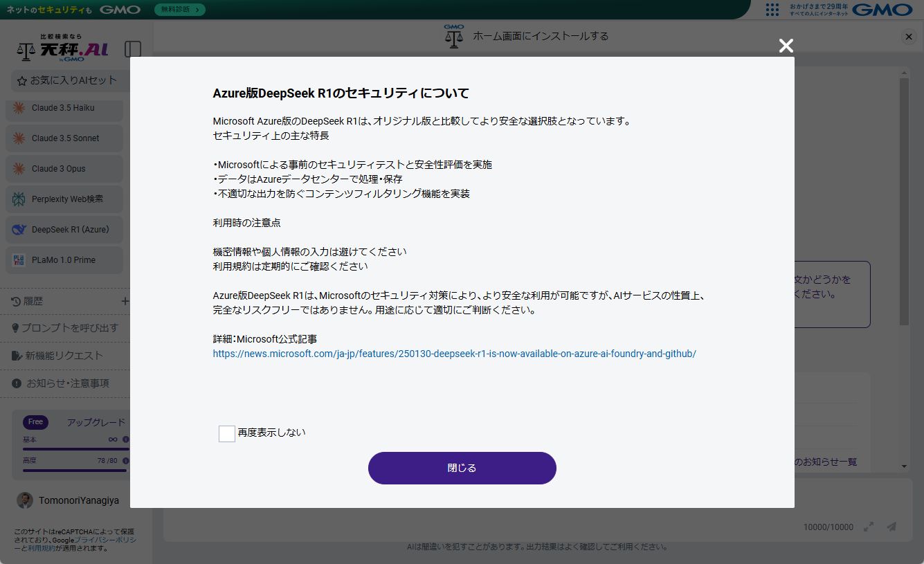This screenshot has height=564, width=924.
Task: Dismiss the install banner with round X
Action: click(x=909, y=37)
